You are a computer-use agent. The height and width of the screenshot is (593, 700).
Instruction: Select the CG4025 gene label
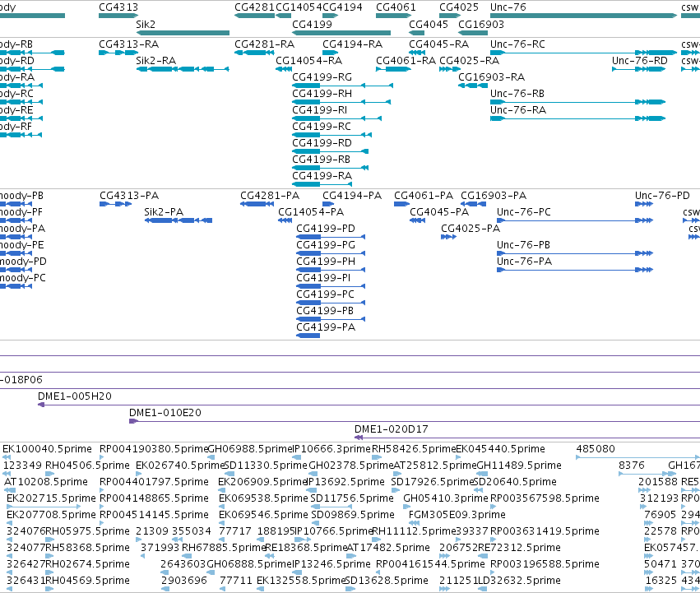(x=459, y=7)
